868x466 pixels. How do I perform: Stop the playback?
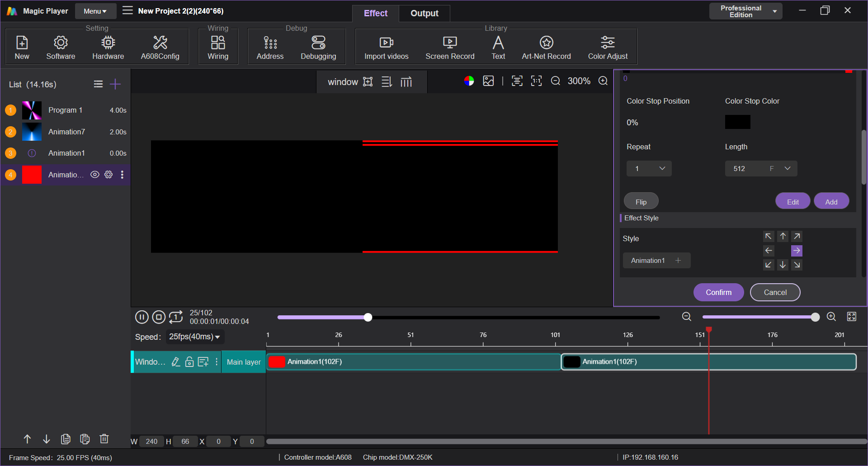pos(159,317)
